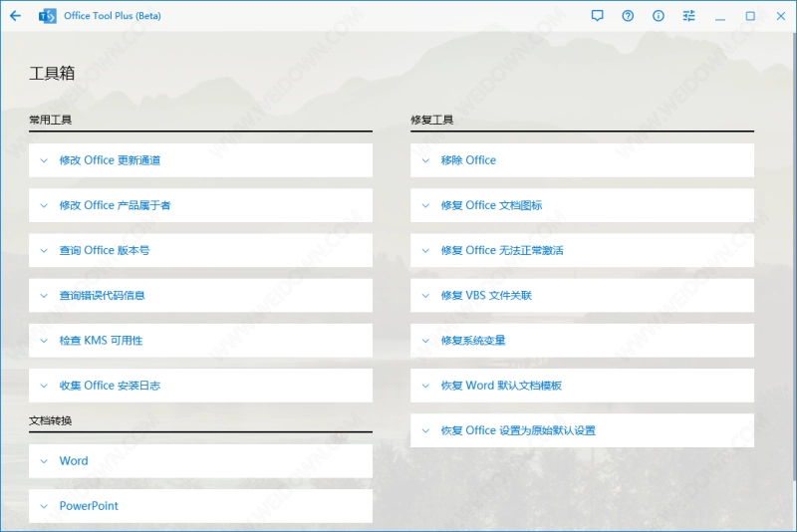Click the 工具箱 page heading
This screenshot has height=532, width=797.
click(52, 74)
